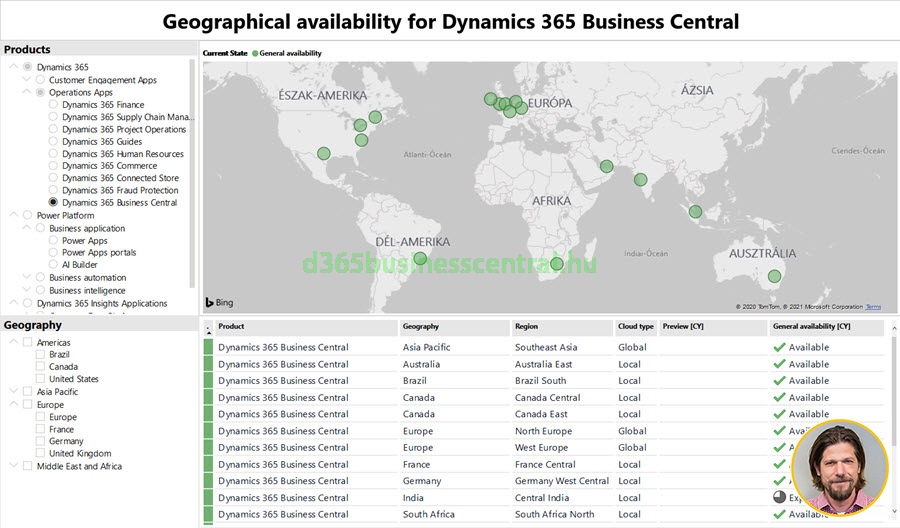Click the Australia map marker
The width and height of the screenshot is (900, 528).
774,276
